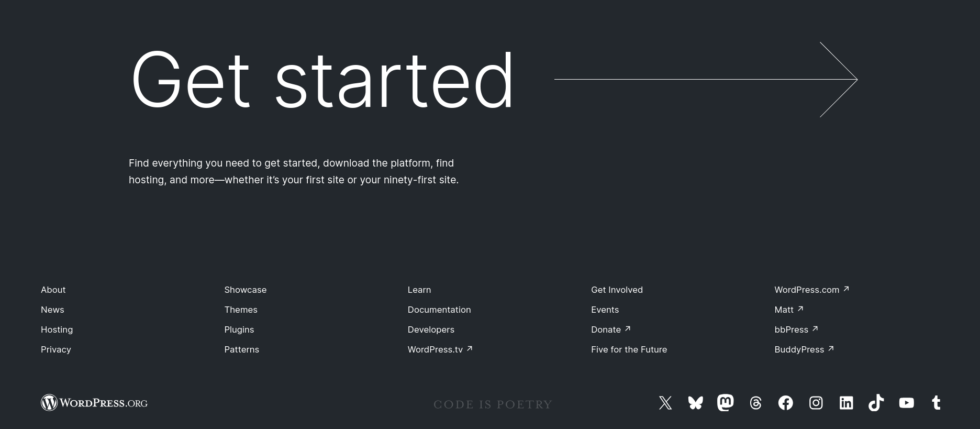This screenshot has width=980, height=429.
Task: Click the LinkedIn icon
Action: 846,403
